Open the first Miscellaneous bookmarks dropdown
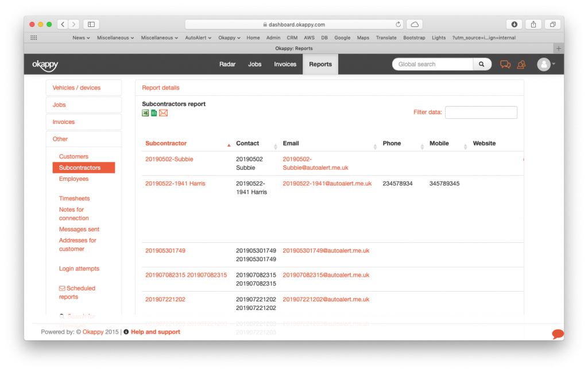This screenshot has width=588, height=372. [x=115, y=37]
